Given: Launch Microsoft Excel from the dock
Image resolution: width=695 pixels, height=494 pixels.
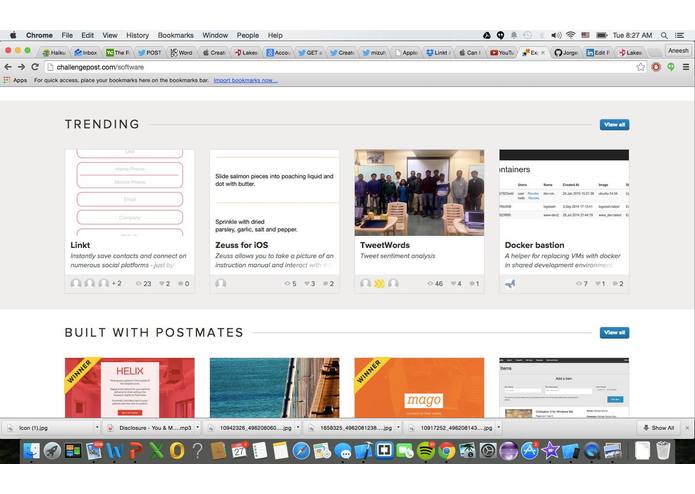Looking at the screenshot, I should coord(156,451).
